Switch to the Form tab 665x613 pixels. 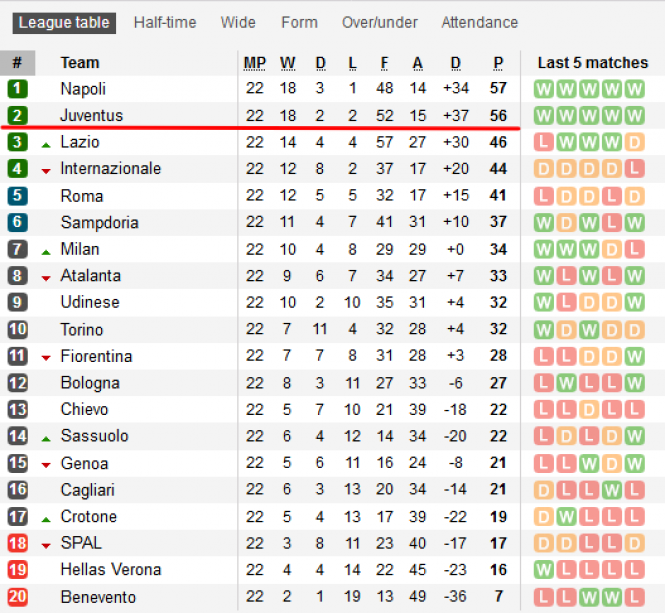tap(299, 22)
